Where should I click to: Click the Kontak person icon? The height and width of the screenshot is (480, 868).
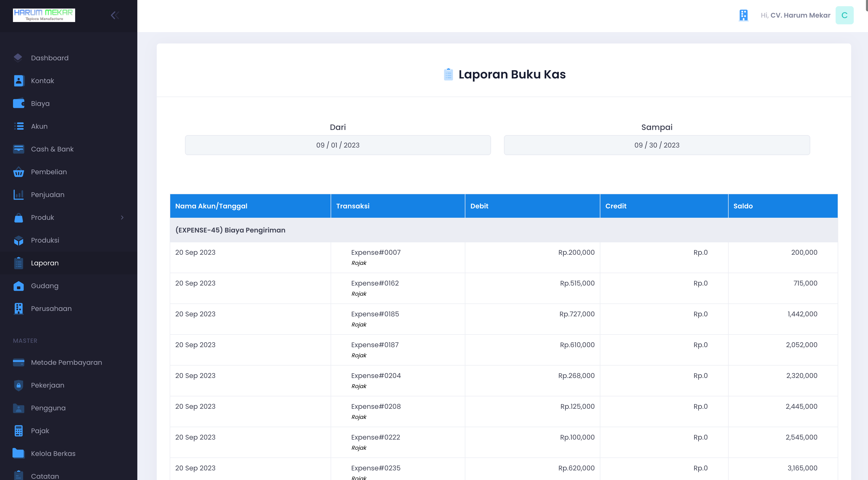pyautogui.click(x=19, y=81)
